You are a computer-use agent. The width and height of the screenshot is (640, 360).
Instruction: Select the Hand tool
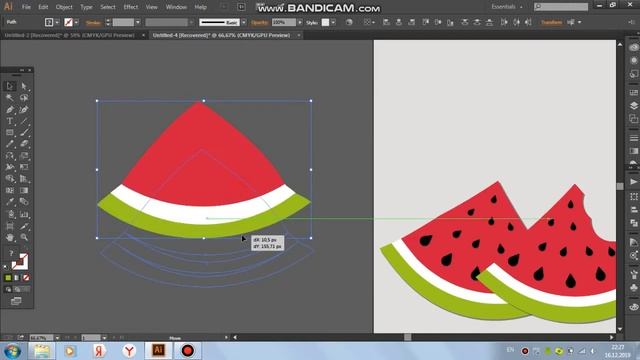coord(10,237)
